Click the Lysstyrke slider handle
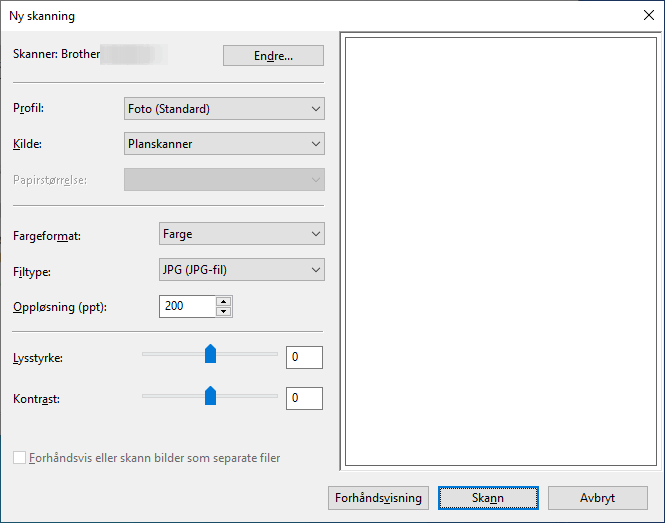The image size is (665, 523). pyautogui.click(x=210, y=353)
